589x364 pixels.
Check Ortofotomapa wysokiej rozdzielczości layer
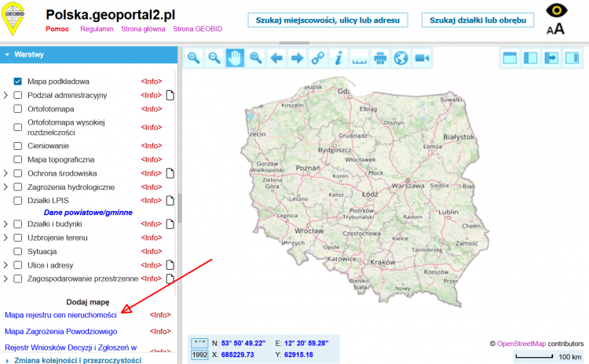click(17, 127)
